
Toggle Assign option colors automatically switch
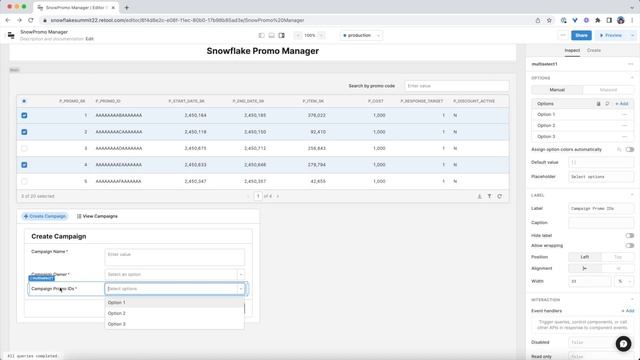[x=630, y=150]
